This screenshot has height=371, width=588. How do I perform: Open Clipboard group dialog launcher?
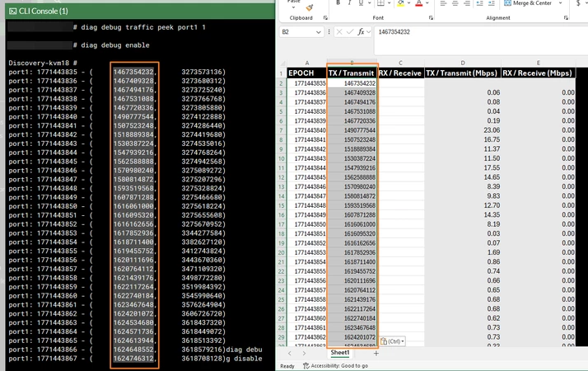pyautogui.click(x=325, y=17)
